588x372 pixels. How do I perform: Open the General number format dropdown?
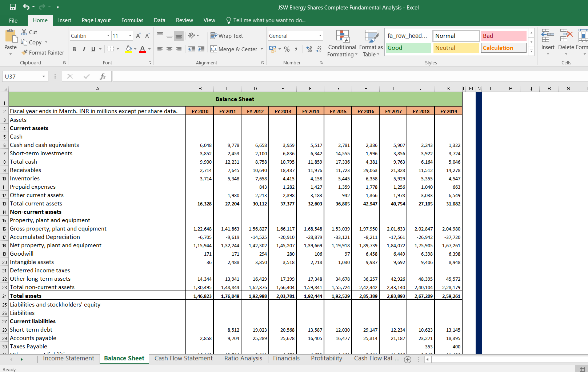point(320,36)
